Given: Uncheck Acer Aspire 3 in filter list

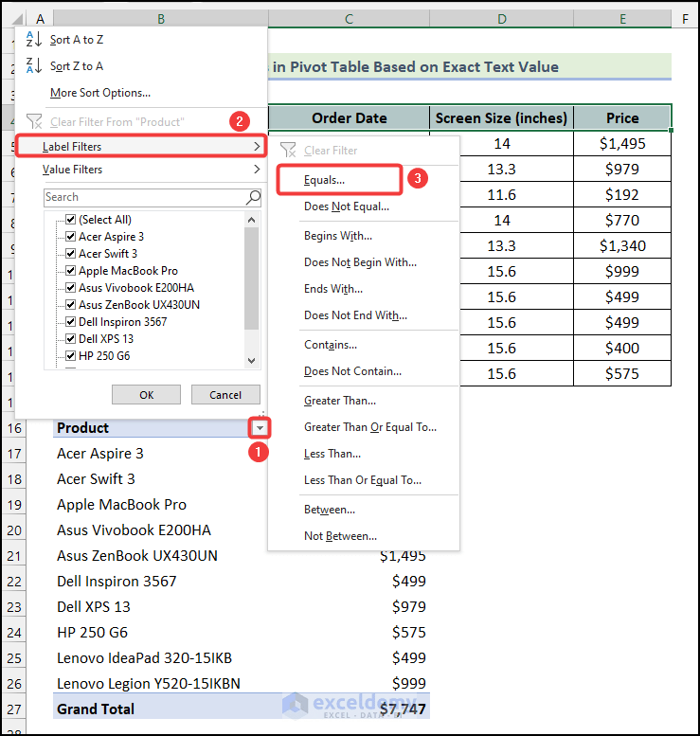Looking at the screenshot, I should [x=70, y=236].
